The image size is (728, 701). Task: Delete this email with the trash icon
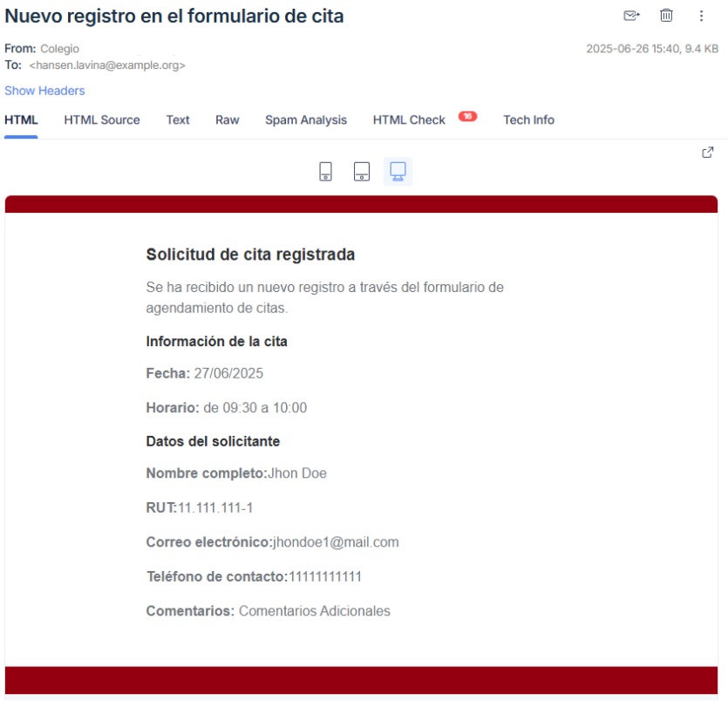coord(666,16)
